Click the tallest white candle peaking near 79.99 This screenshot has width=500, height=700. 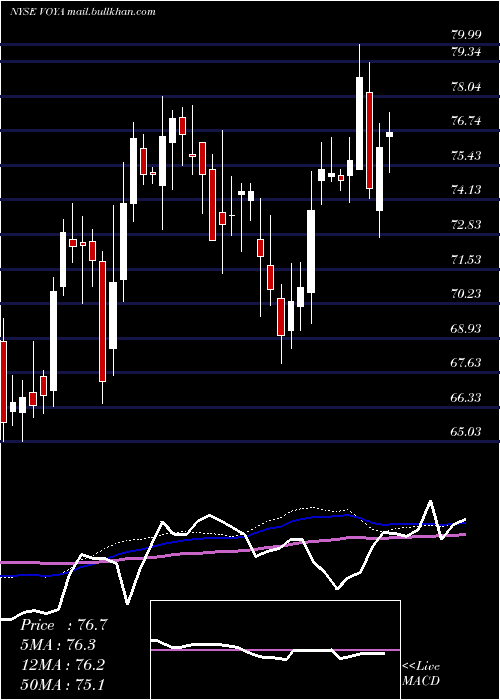pos(359,123)
